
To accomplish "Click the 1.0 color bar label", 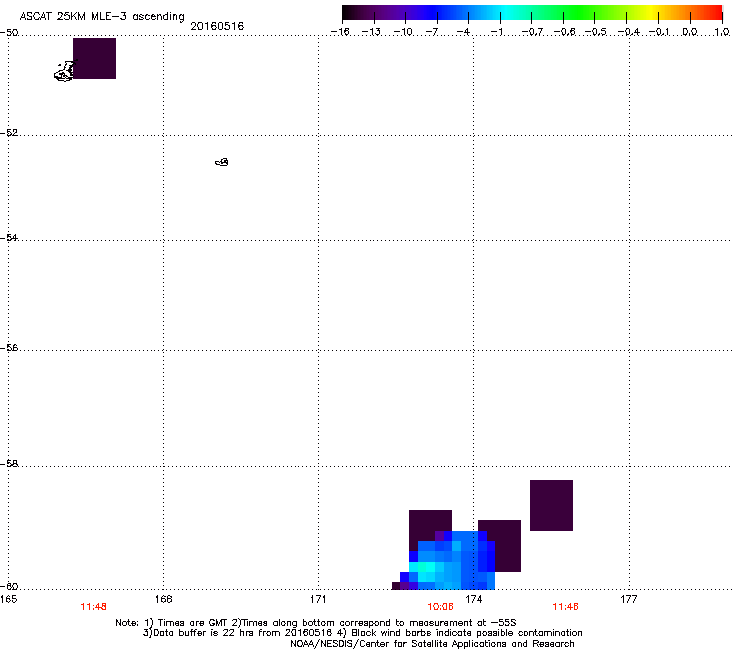I will click(722, 32).
